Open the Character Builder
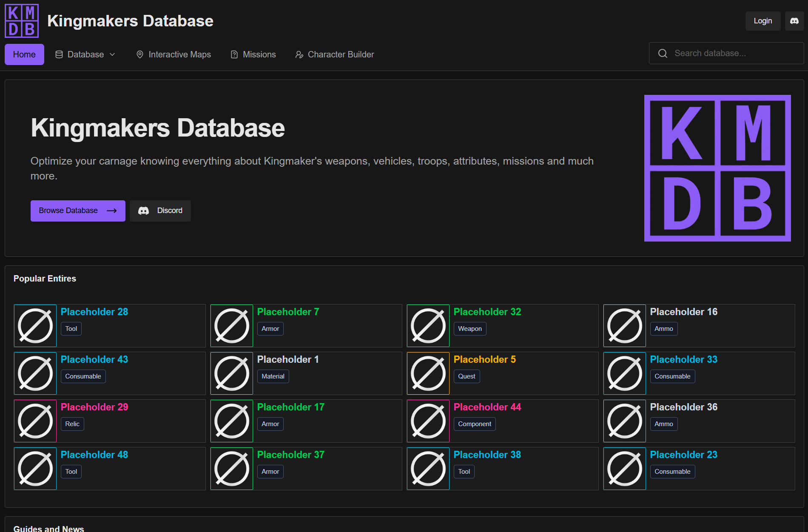The width and height of the screenshot is (808, 532). pyautogui.click(x=335, y=54)
